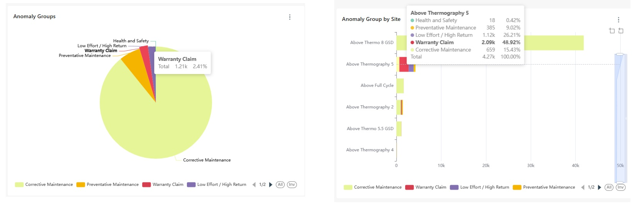Click Inv button in bar chart legend
The image size is (644, 206).
[620, 187]
